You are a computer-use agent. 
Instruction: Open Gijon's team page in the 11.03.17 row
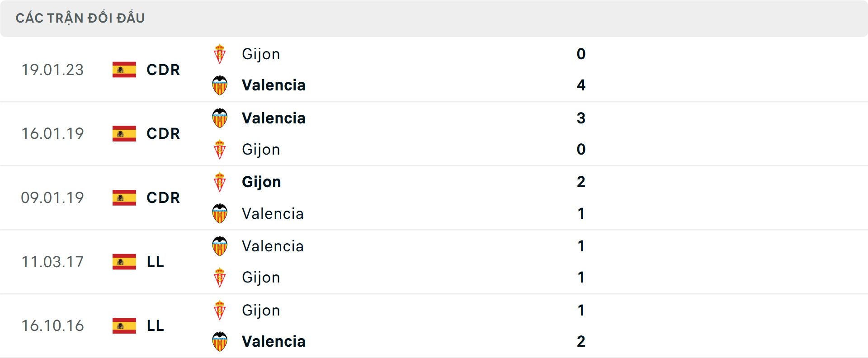(x=261, y=277)
